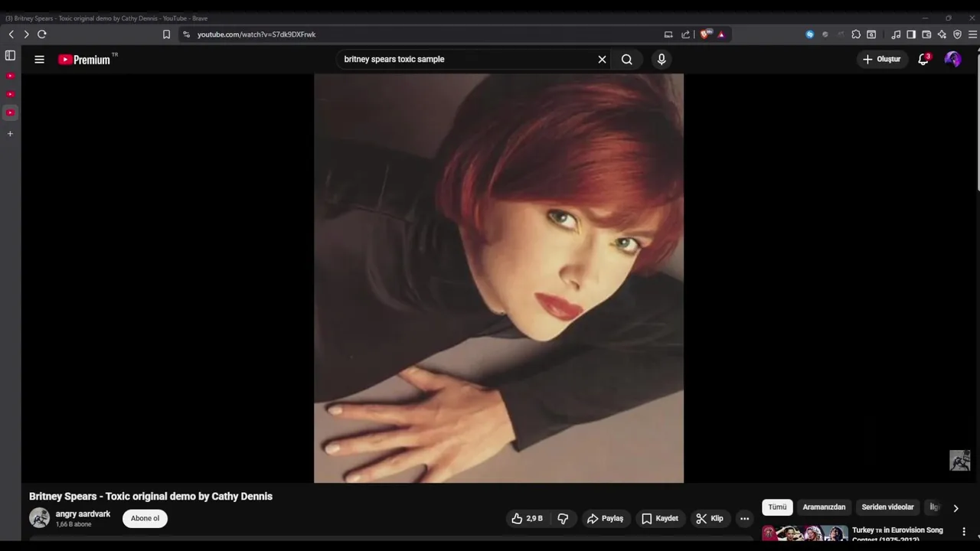Open the YouTube guide hamburger menu
The height and width of the screenshot is (551, 980).
point(39,59)
